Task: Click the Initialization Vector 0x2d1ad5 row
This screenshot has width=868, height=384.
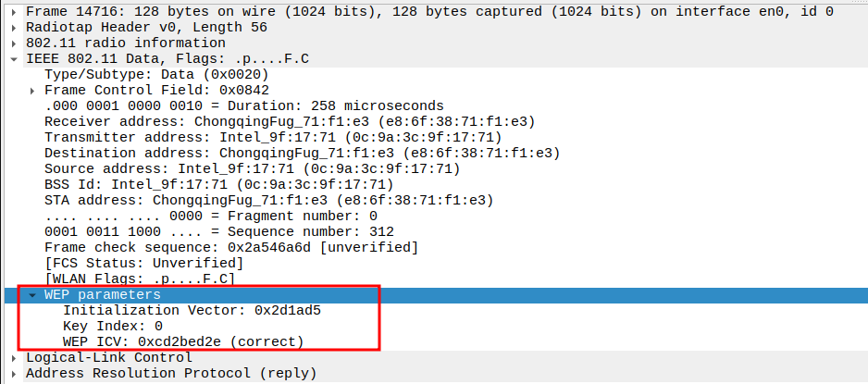Action: (192, 311)
